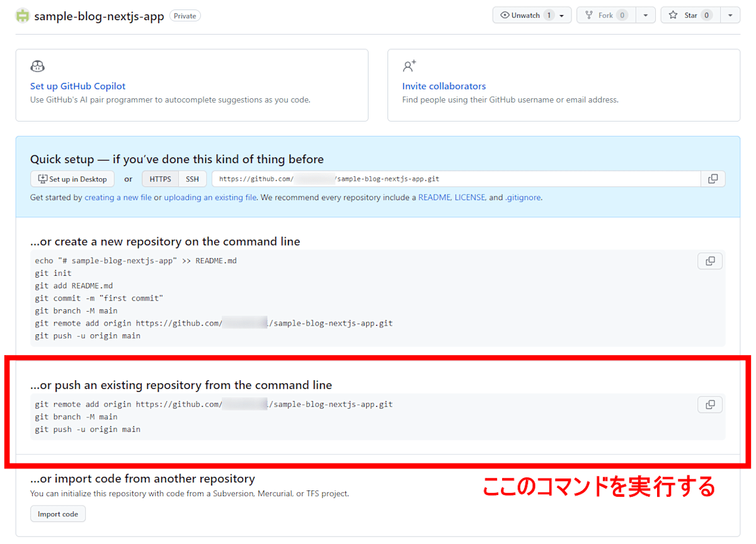Click the LICENSE link

tap(469, 197)
